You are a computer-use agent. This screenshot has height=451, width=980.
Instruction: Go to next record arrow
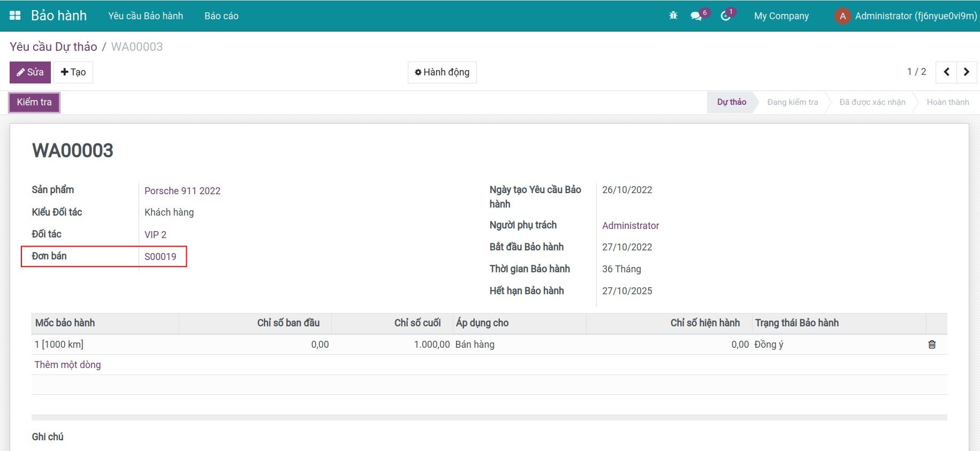(x=967, y=72)
